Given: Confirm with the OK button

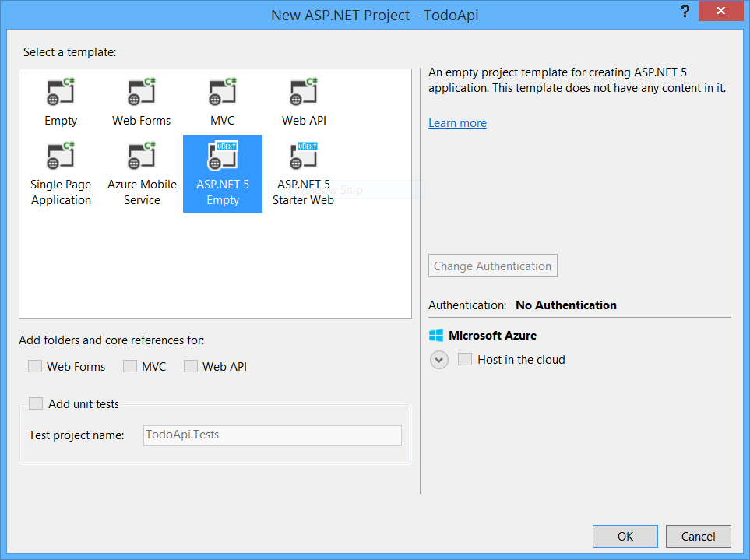Looking at the screenshot, I should click(625, 536).
